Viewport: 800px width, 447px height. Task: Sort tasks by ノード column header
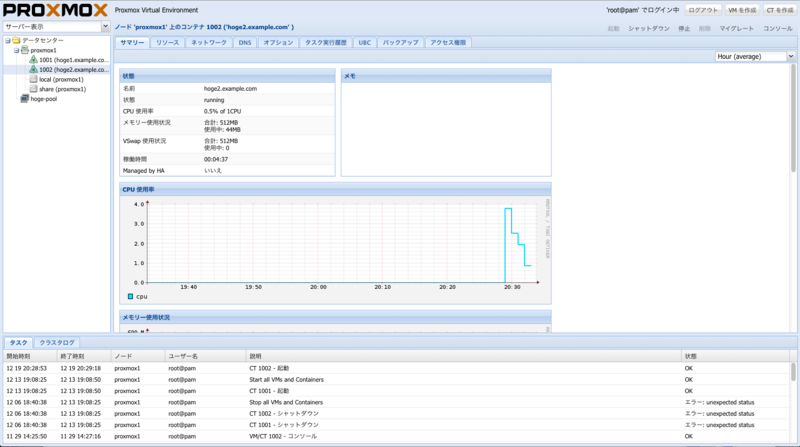(138, 356)
